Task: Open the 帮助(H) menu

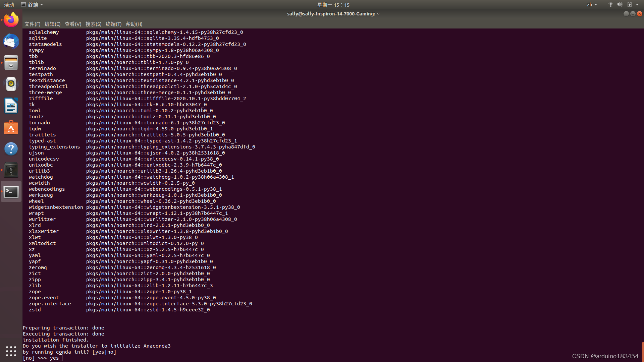Action: 134,24
